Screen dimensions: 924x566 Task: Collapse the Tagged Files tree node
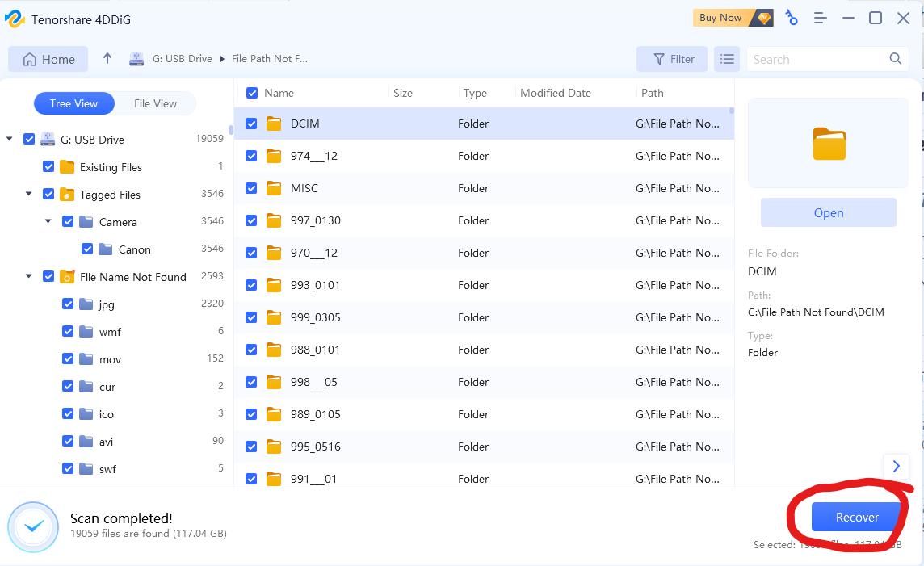pyautogui.click(x=29, y=195)
